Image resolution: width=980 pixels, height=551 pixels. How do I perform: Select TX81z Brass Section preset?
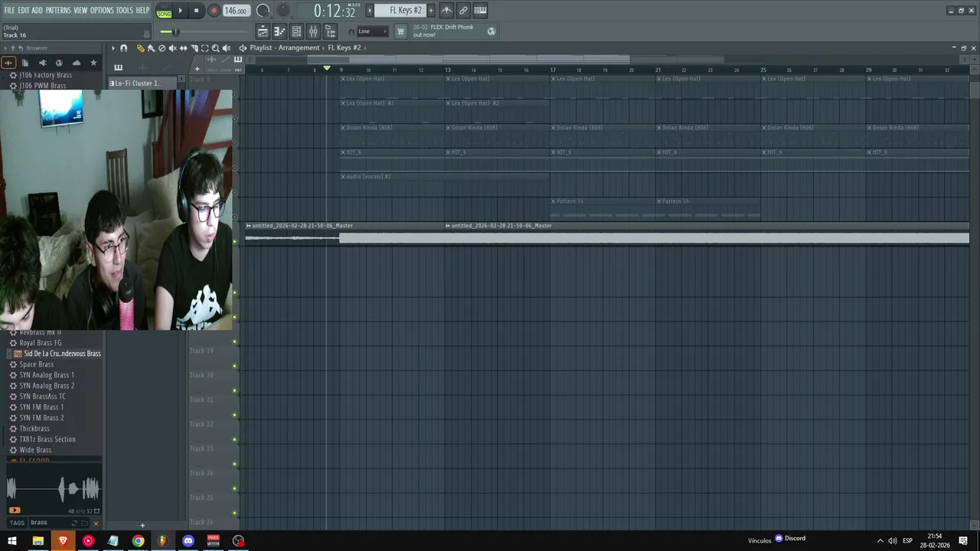pos(47,439)
